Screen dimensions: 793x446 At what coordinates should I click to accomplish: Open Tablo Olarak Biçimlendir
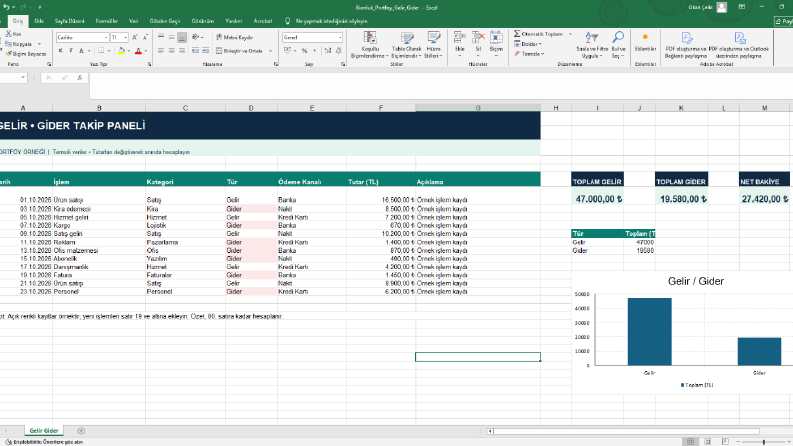point(407,45)
